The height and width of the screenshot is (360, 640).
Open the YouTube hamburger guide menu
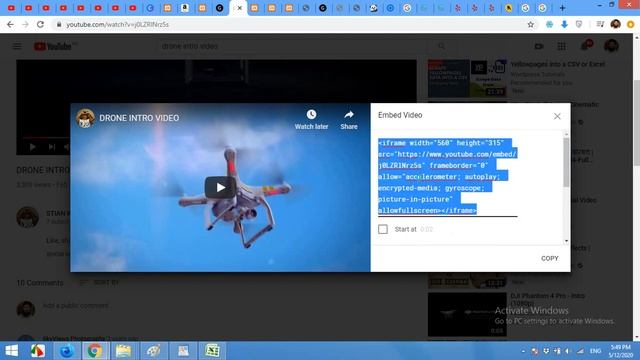pyautogui.click(x=17, y=46)
